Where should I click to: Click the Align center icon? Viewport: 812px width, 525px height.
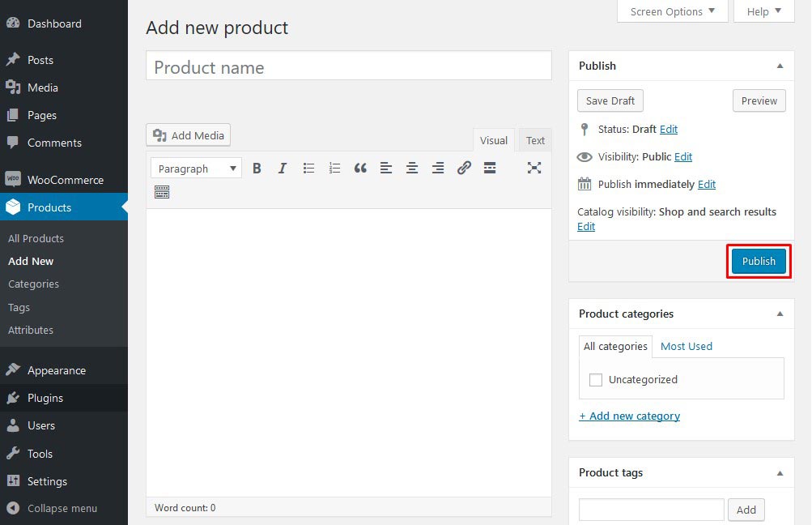click(412, 168)
